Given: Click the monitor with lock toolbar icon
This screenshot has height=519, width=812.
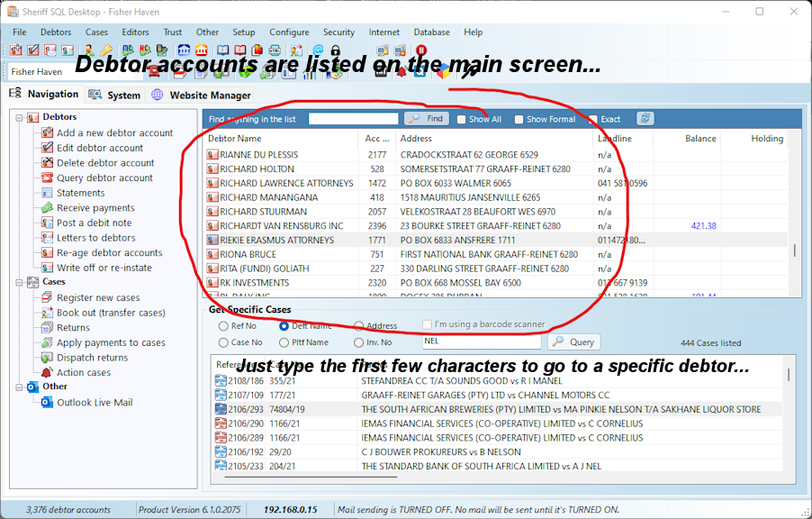Looking at the screenshot, I should pyautogui.click(x=400, y=50).
